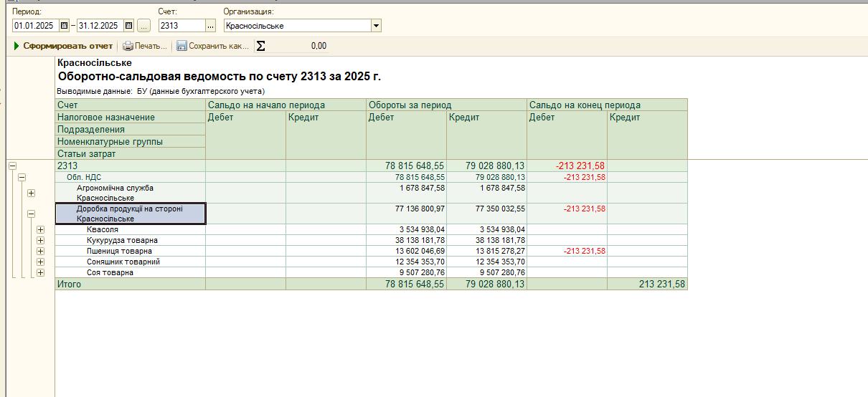Click Сальдо на конец периода header
The image size is (868, 397).
[x=607, y=105]
